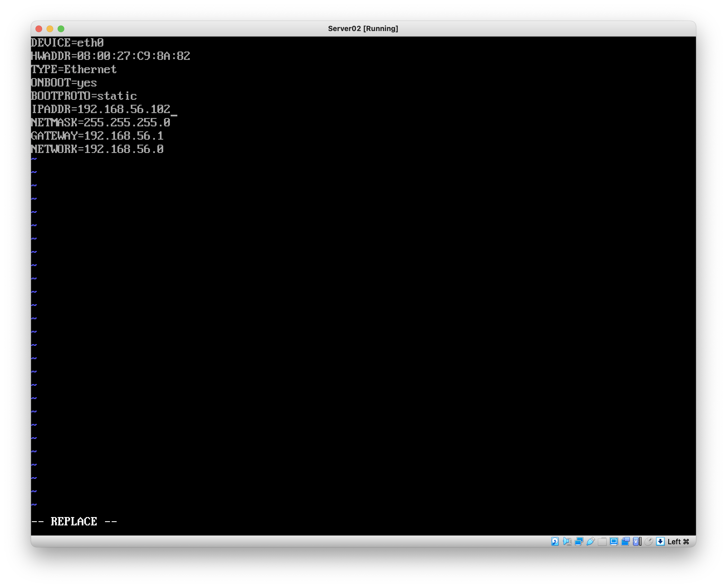Click the mouse integration status icon
727x588 pixels.
coord(648,541)
